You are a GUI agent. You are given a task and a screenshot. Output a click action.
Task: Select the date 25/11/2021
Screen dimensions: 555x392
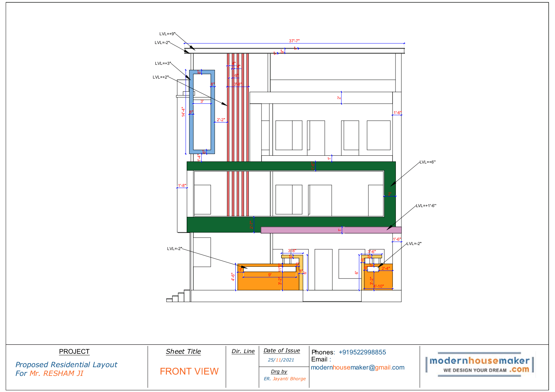coord(281,360)
